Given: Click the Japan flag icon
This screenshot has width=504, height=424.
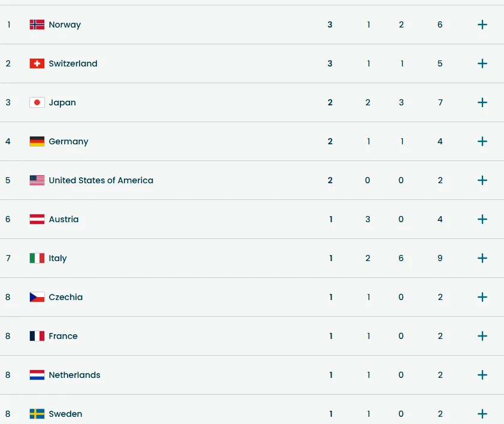Looking at the screenshot, I should pyautogui.click(x=37, y=102).
